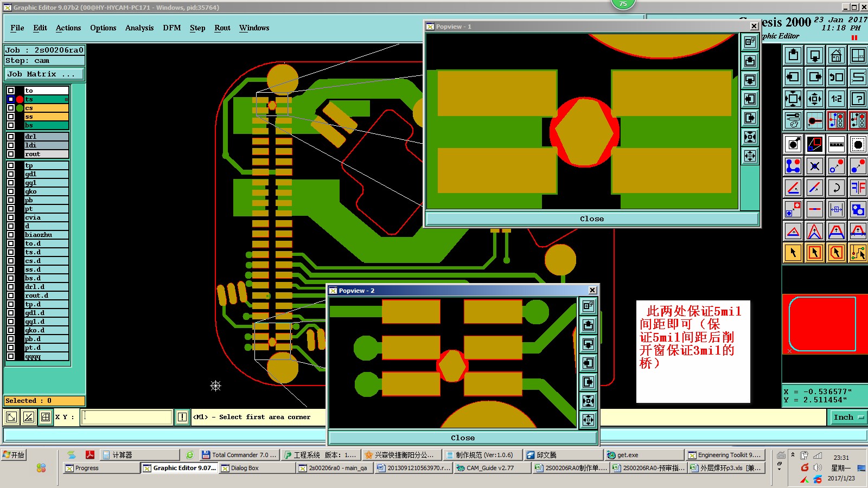Open Total Commander from taskbar
This screenshot has height=488, width=868.
tap(239, 455)
